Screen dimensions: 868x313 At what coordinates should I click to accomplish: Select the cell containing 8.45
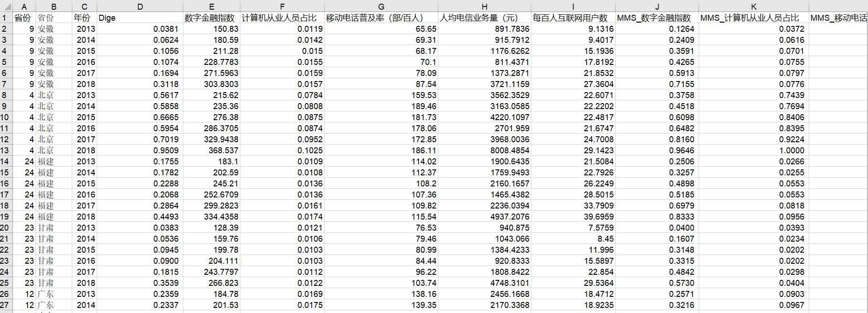(573, 238)
